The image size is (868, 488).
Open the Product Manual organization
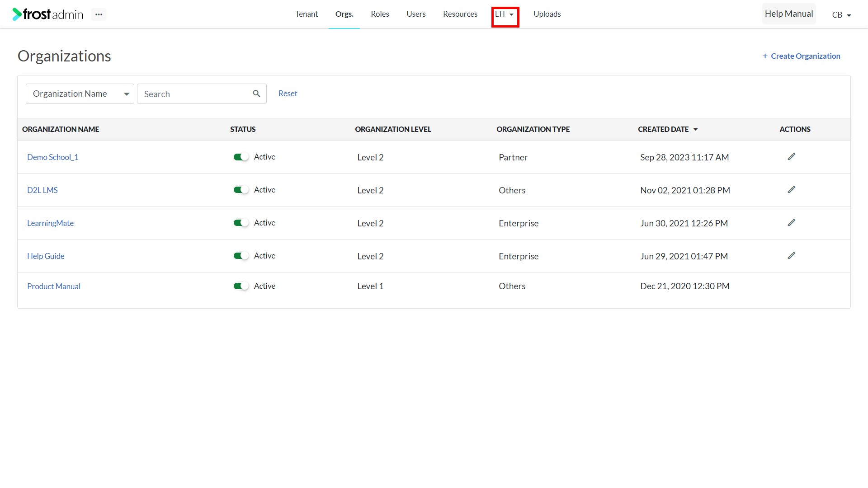(54, 286)
